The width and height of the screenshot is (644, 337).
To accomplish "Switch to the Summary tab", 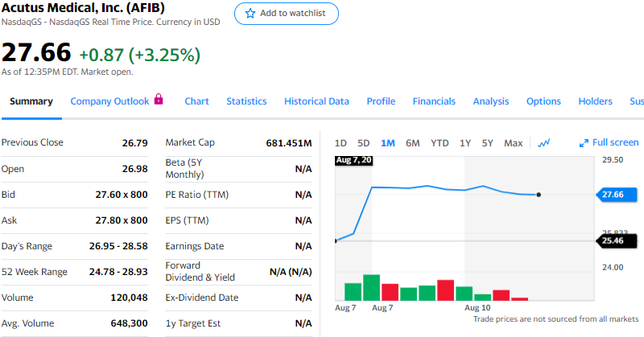I will [x=31, y=101].
